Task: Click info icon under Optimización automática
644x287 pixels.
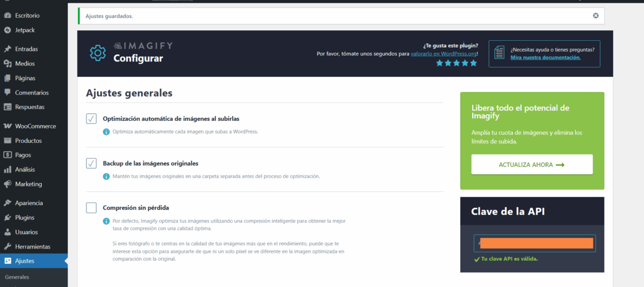Action: tap(106, 132)
